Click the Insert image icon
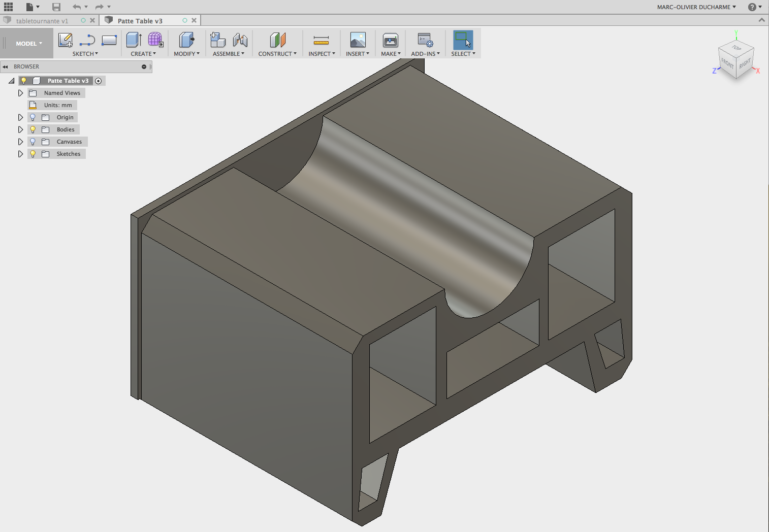The width and height of the screenshot is (769, 532). click(358, 40)
